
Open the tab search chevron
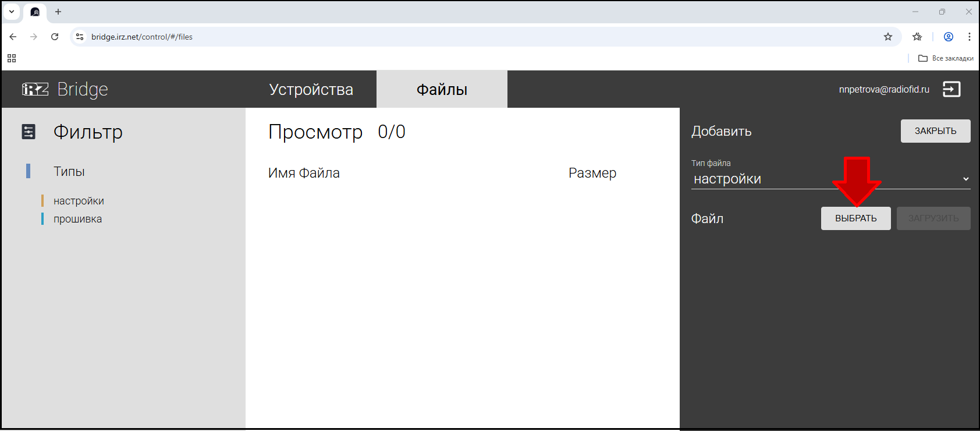point(12,12)
